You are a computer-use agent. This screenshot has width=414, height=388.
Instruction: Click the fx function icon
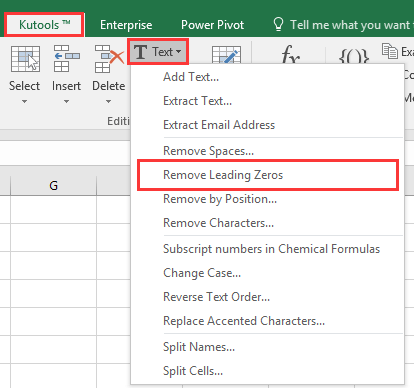[290, 54]
